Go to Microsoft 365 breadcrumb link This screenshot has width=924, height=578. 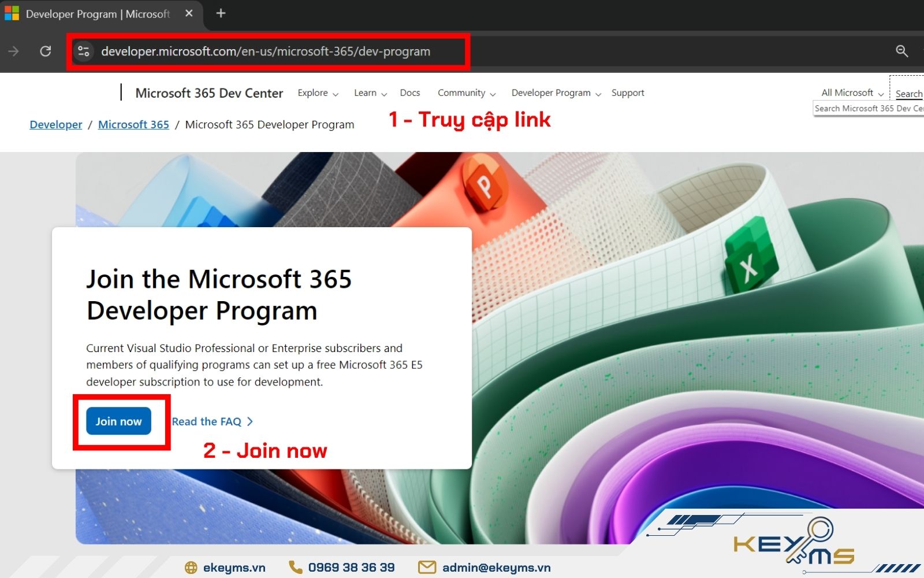(x=133, y=124)
